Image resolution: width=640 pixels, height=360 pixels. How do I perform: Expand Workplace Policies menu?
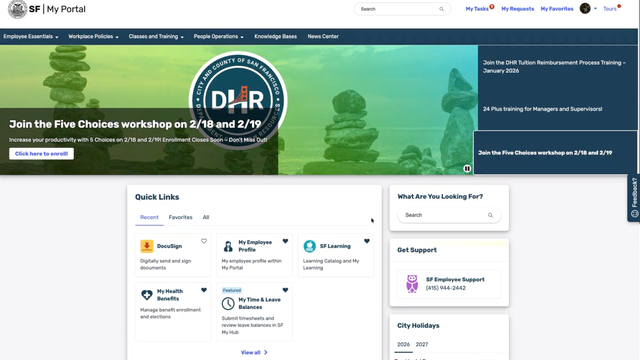tap(93, 36)
